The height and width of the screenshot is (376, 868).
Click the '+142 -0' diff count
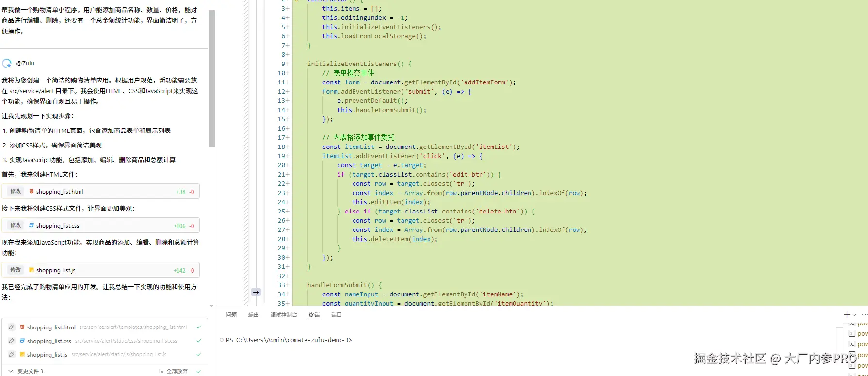(184, 271)
